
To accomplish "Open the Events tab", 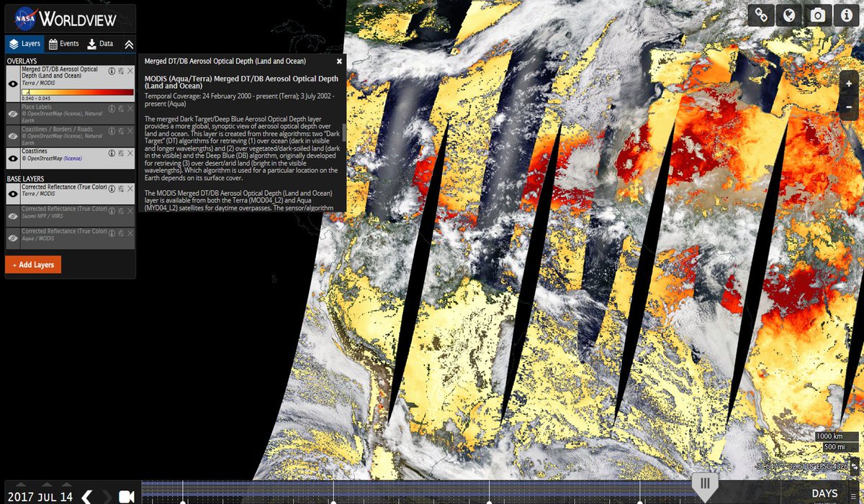I will pos(63,44).
